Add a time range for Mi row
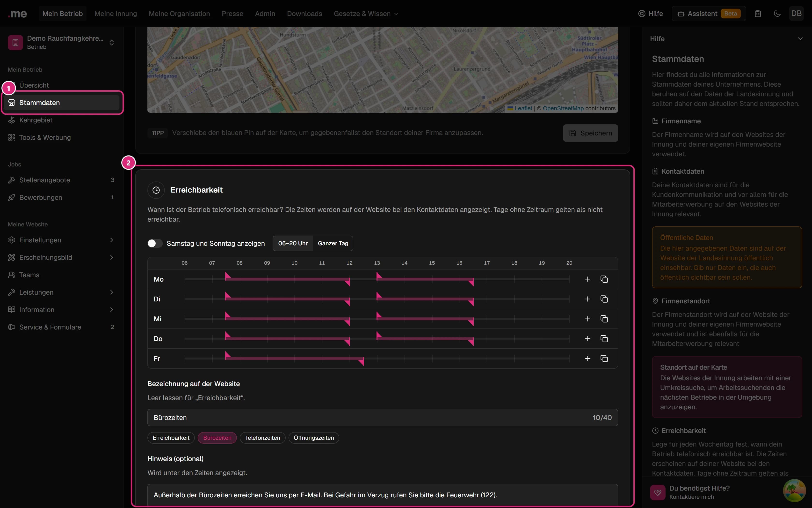The image size is (812, 508). click(x=587, y=319)
